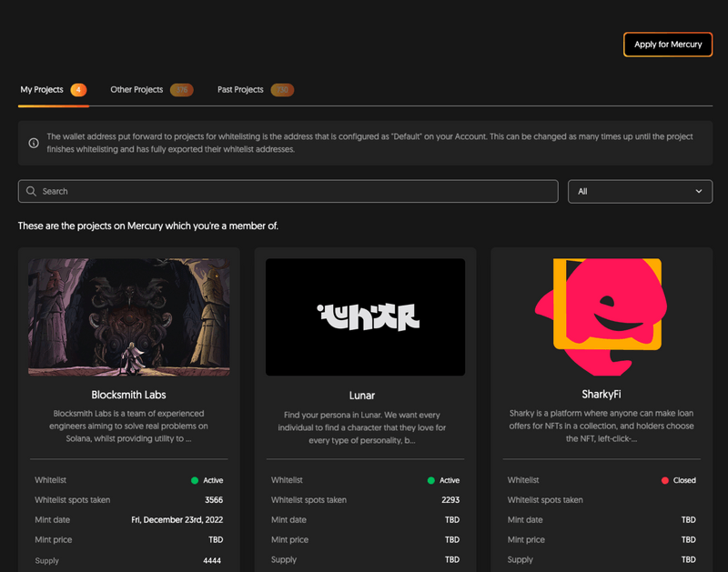
Task: Click the SharkyFi description text
Action: tap(601, 426)
